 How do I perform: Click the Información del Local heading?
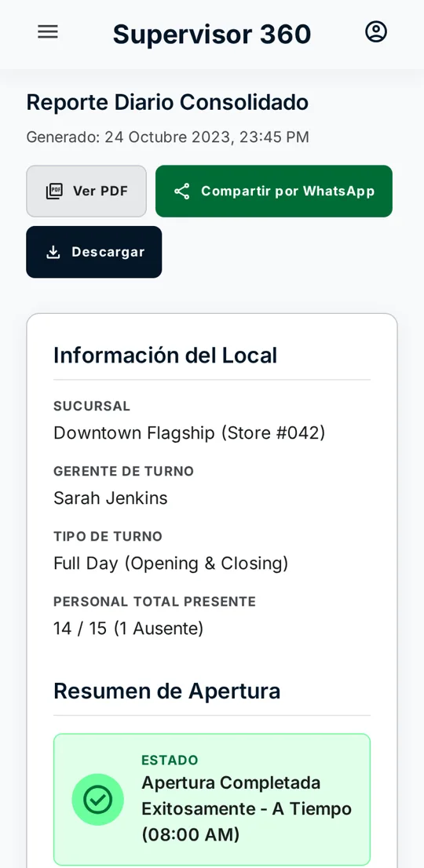[165, 356]
